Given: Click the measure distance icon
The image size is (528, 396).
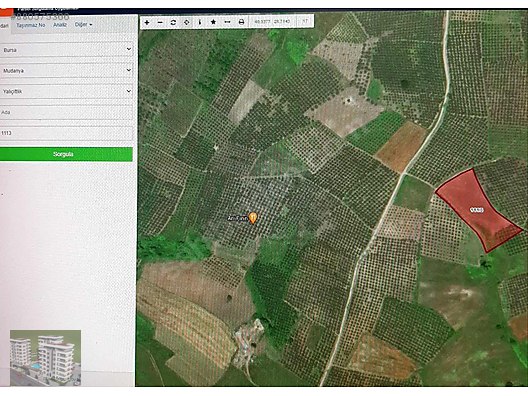Looking at the screenshot, I should [227, 22].
